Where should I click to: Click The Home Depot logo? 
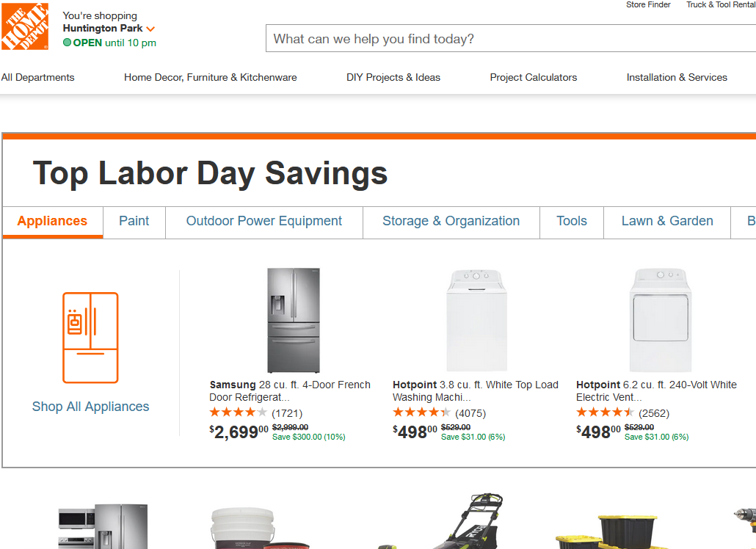[25, 26]
